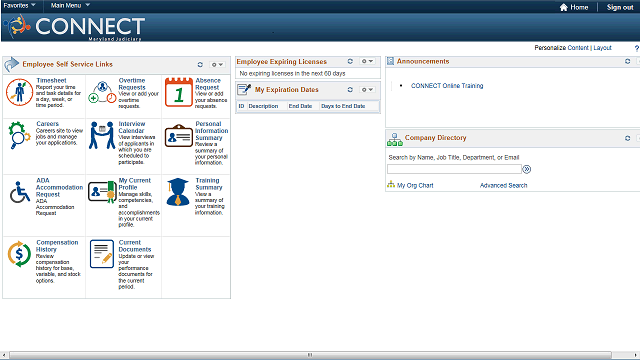Click the Company Directory search field
The height and width of the screenshot is (360, 640).
pos(454,169)
